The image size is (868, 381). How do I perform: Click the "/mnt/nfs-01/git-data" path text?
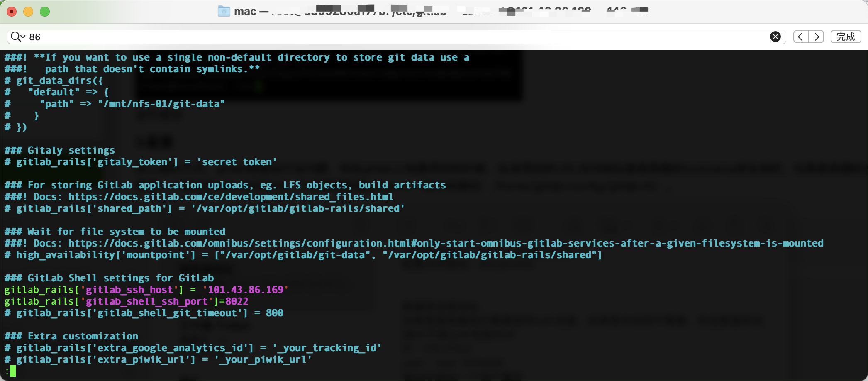tap(161, 104)
